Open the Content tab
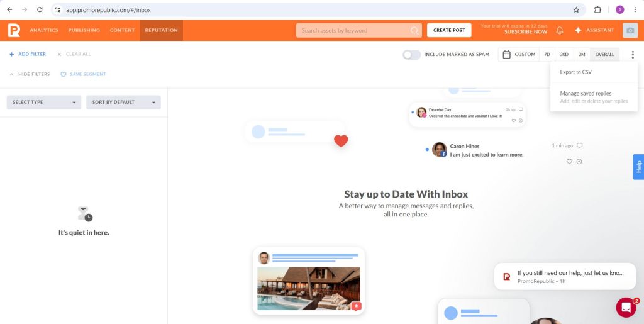Screen dimensions: 644x324 tap(123, 30)
